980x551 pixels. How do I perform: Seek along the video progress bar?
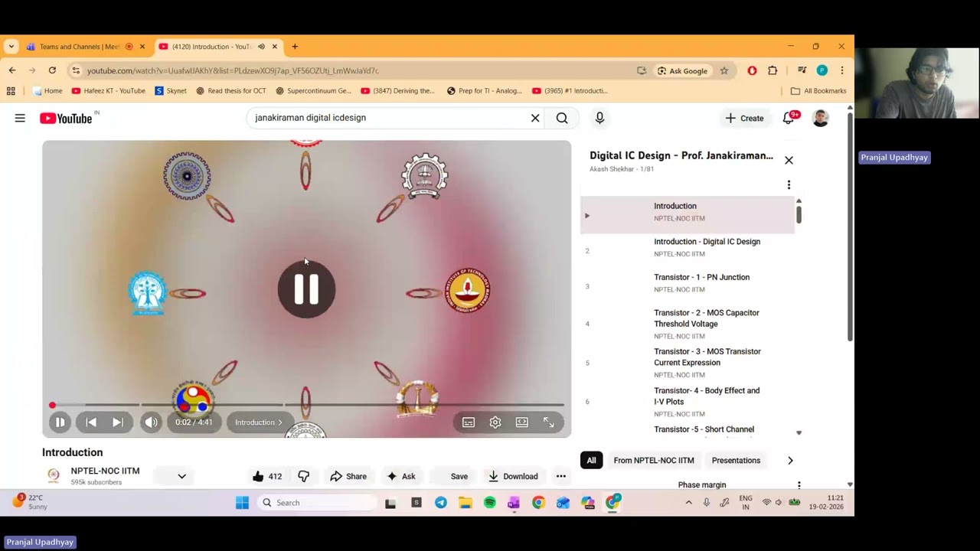[x=306, y=405]
